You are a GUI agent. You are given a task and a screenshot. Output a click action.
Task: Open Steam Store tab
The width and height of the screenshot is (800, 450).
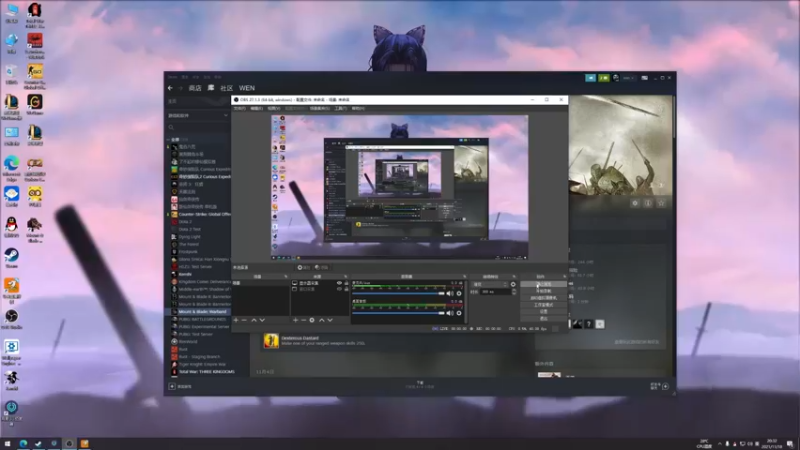tap(195, 88)
